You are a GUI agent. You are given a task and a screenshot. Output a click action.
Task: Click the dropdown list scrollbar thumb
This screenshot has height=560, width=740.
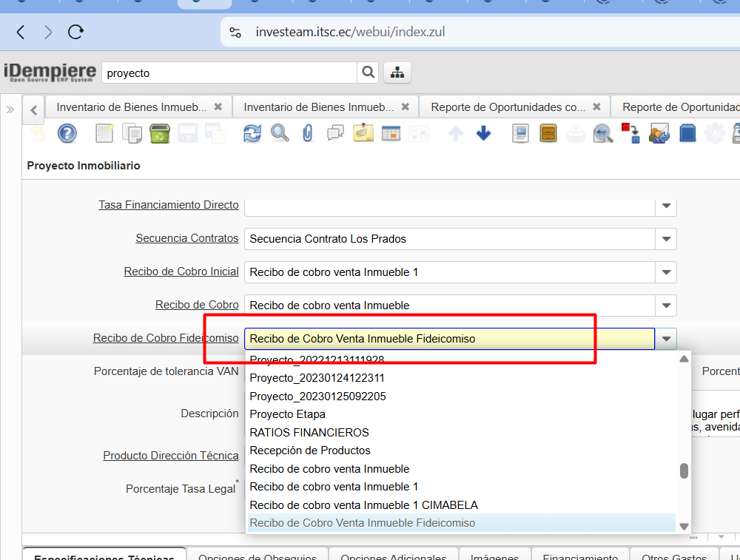[x=684, y=471]
